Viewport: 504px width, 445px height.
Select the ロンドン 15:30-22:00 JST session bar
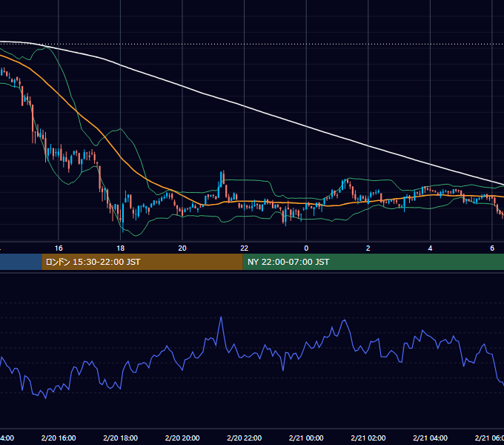click(142, 262)
